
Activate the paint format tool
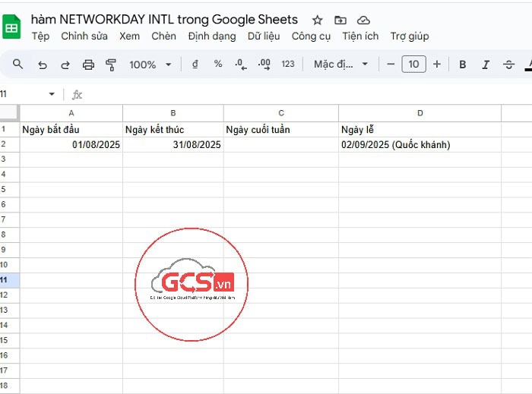111,65
